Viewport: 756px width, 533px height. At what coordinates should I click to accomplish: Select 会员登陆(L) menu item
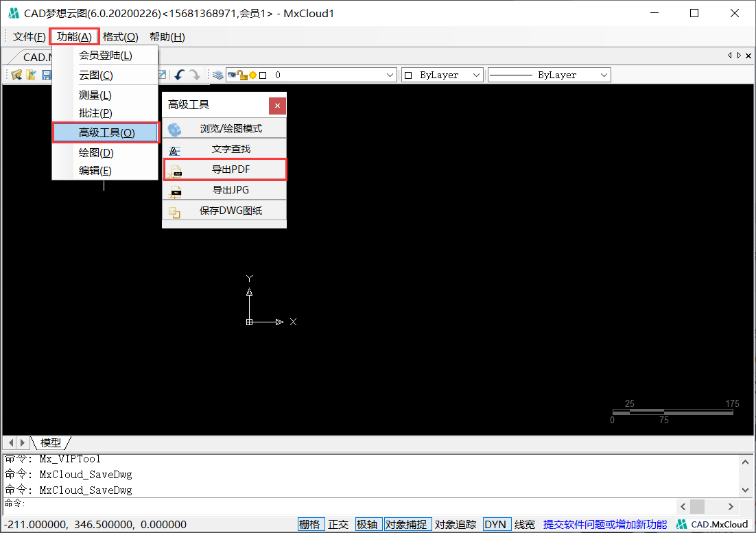105,56
